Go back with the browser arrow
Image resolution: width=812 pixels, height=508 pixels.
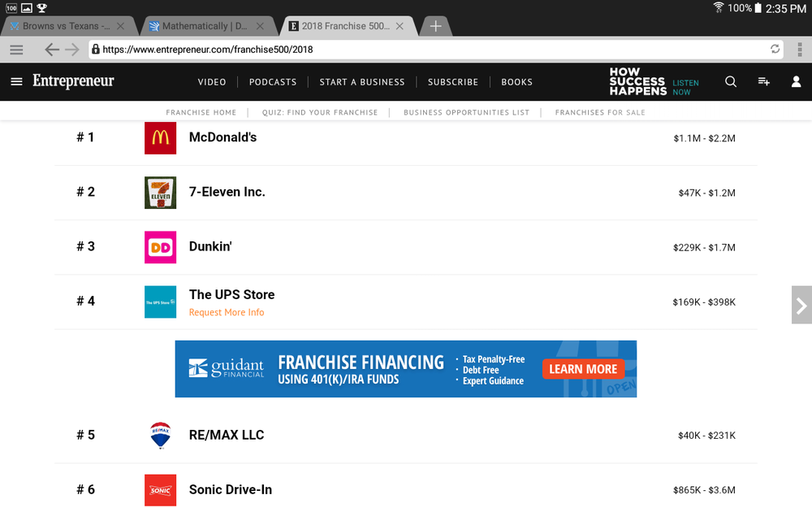52,50
